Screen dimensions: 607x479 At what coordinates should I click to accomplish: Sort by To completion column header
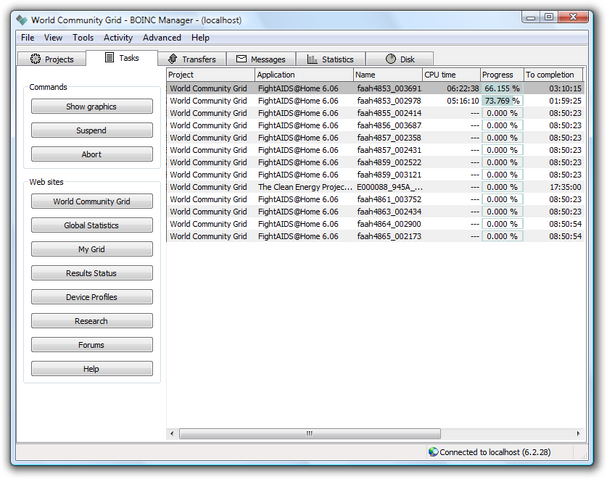click(553, 74)
